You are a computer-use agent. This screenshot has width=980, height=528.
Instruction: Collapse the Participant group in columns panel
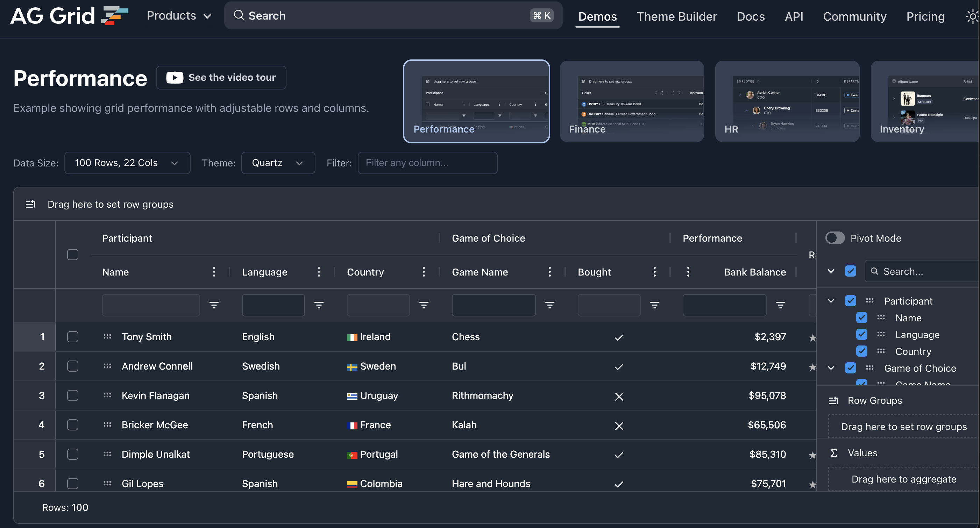click(831, 301)
